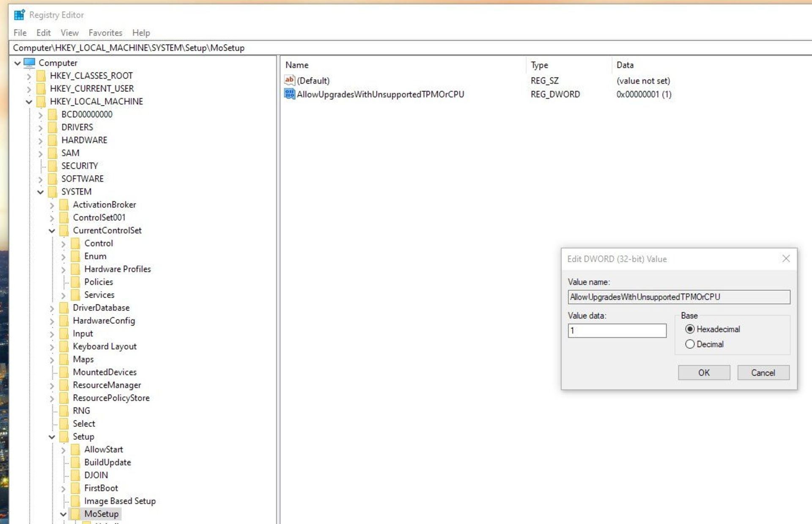The height and width of the screenshot is (524, 812).
Task: Click the 0x00000001 (1) data cell
Action: coord(644,94)
